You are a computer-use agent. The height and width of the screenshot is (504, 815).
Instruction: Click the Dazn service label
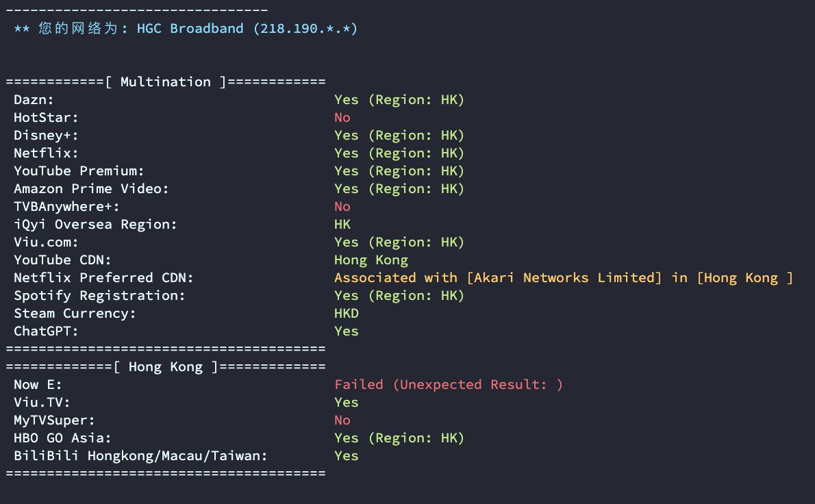pyautogui.click(x=34, y=99)
